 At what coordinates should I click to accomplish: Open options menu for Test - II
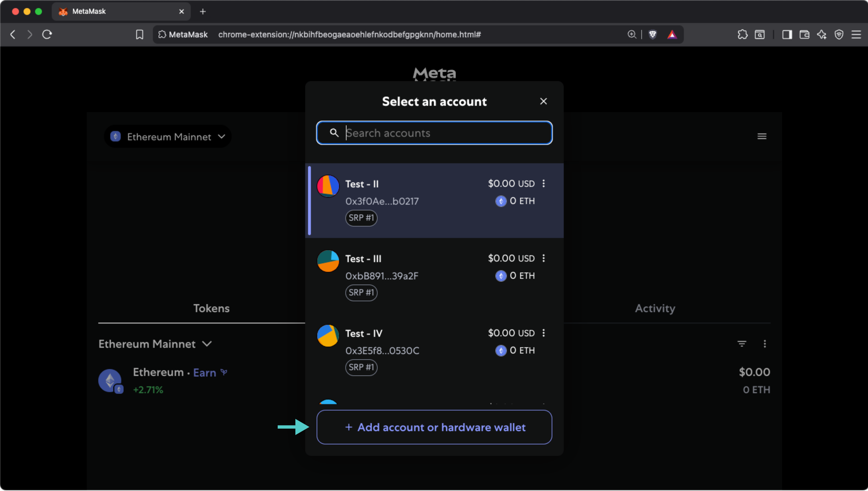click(543, 183)
